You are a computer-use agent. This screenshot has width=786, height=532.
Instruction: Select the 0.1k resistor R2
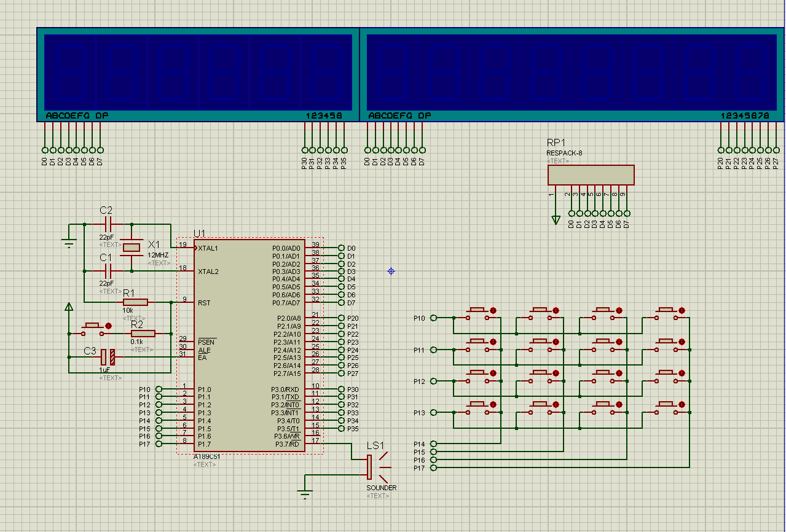click(x=143, y=333)
